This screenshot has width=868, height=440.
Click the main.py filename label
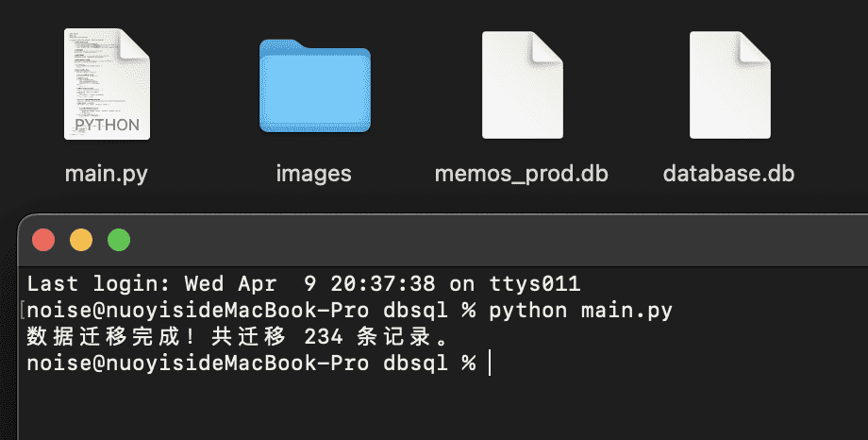tap(107, 174)
